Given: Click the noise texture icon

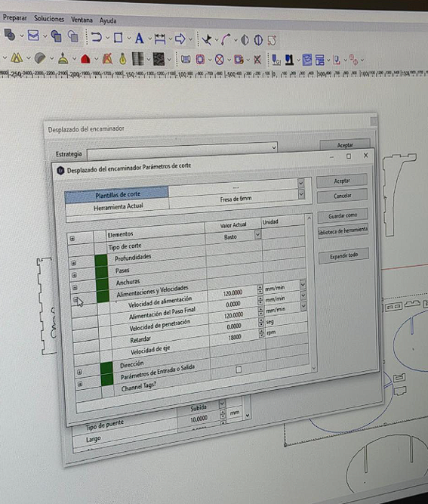Looking at the screenshot, I should [x=159, y=60].
